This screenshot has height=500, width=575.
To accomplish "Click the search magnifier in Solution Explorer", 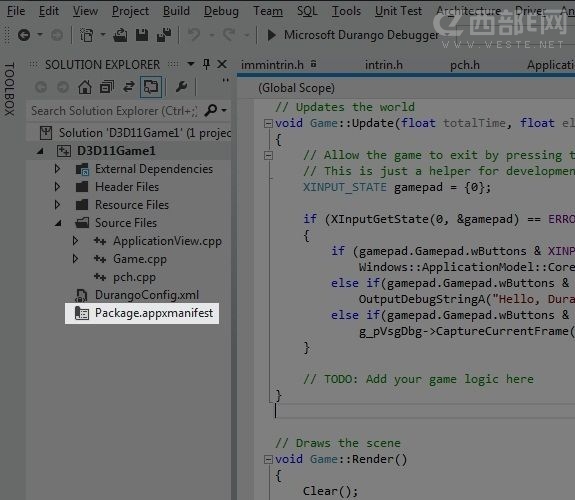I will 211,110.
